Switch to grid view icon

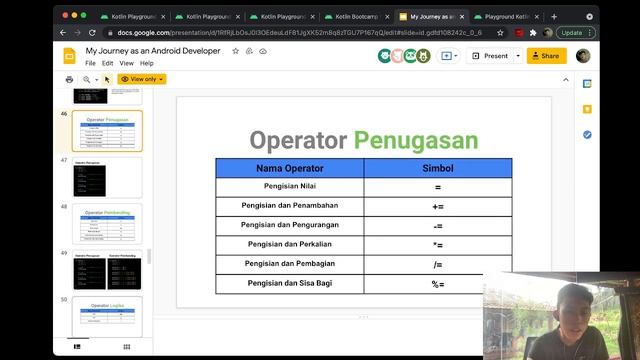click(127, 347)
